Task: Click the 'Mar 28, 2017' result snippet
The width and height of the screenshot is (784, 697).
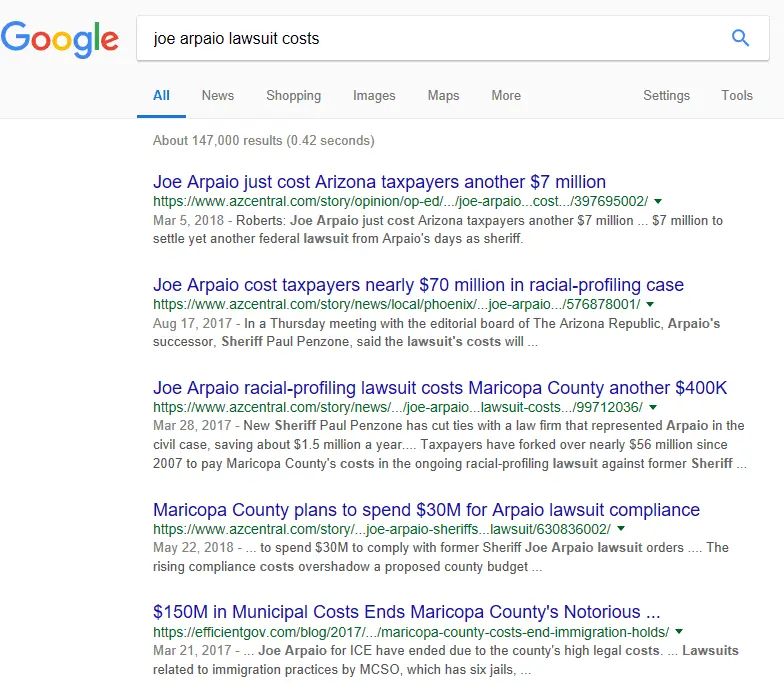Action: click(450, 444)
